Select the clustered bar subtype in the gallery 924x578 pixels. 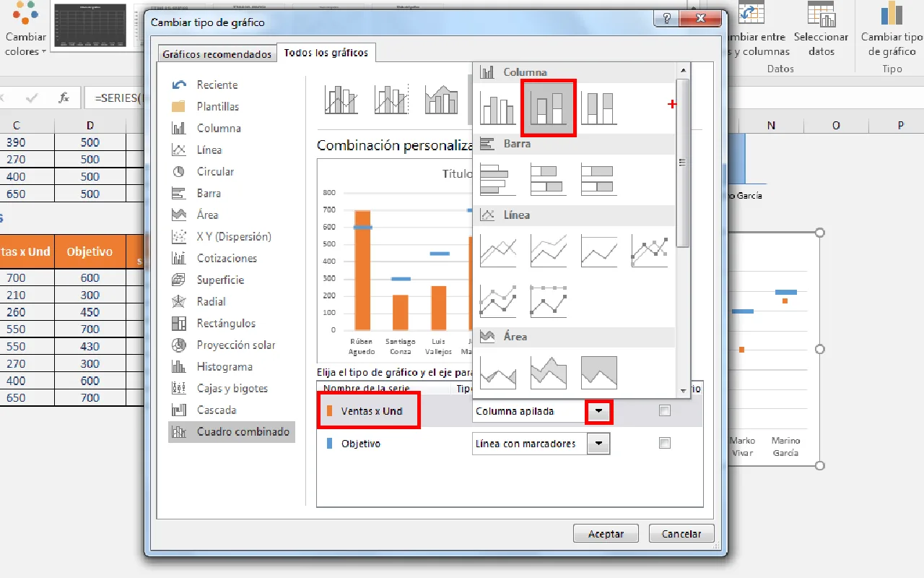click(x=498, y=180)
